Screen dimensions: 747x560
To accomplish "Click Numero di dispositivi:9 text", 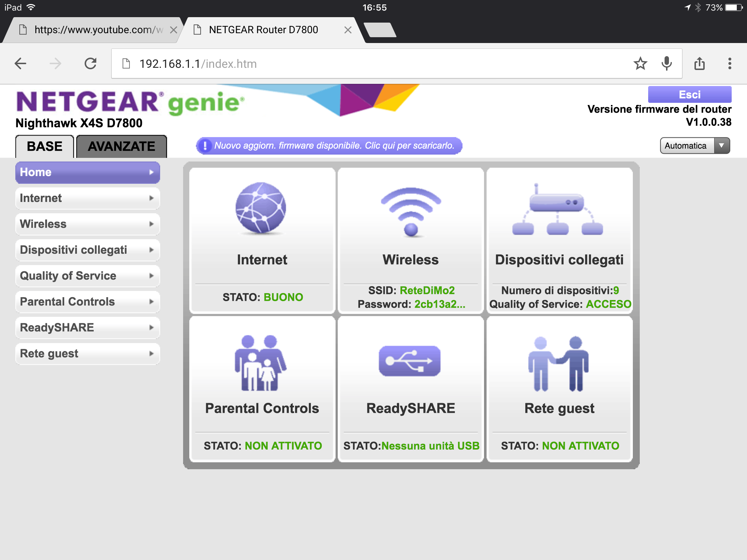I will [x=560, y=291].
